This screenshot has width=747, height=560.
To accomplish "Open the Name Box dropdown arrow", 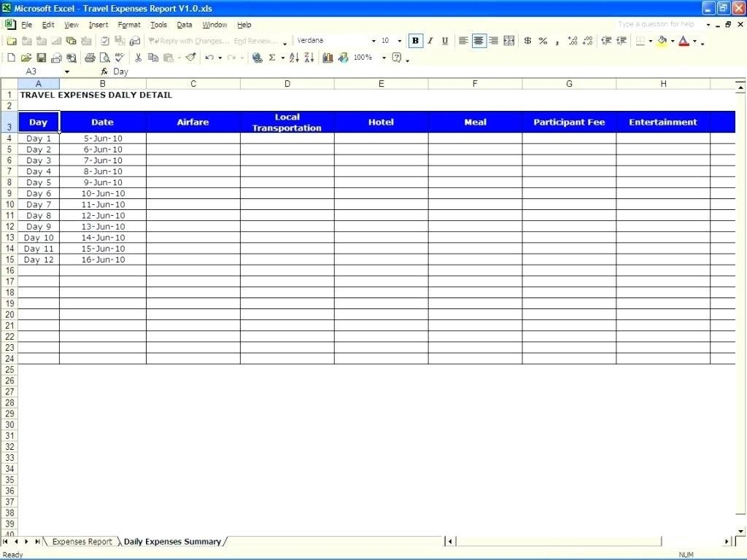I will click(66, 72).
